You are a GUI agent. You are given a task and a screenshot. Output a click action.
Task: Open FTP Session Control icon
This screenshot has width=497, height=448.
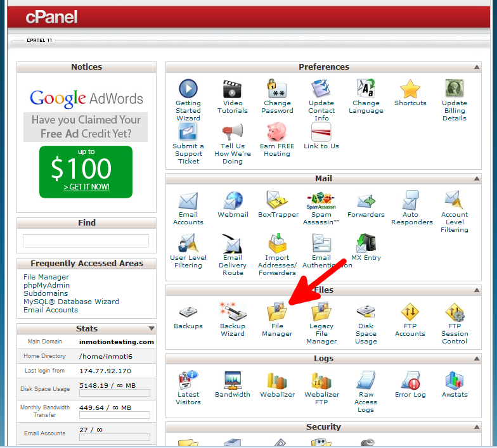[x=455, y=312]
